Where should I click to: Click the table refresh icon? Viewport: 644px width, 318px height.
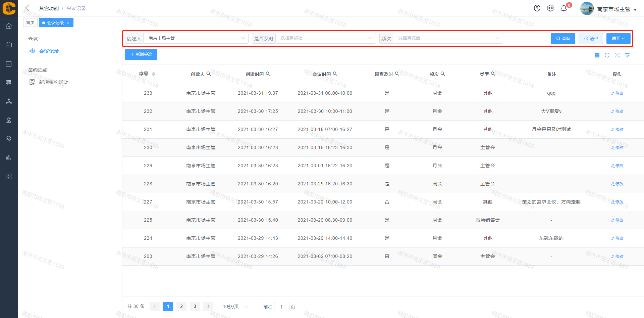607,55
